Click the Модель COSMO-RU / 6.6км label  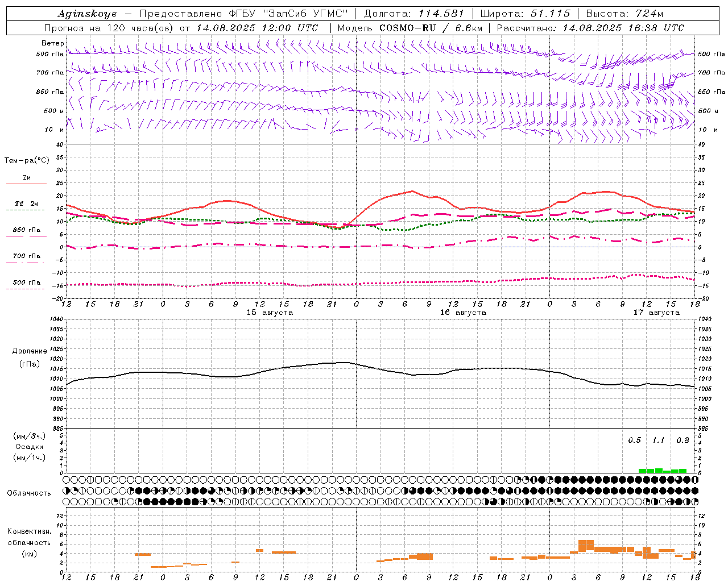coord(409,28)
